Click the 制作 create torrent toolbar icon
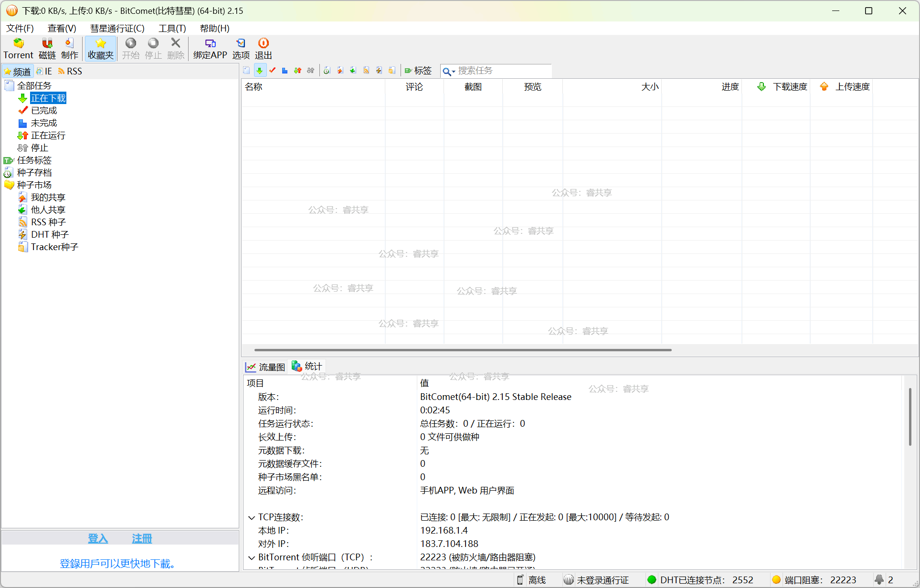The height and width of the screenshot is (588, 920). click(x=70, y=49)
